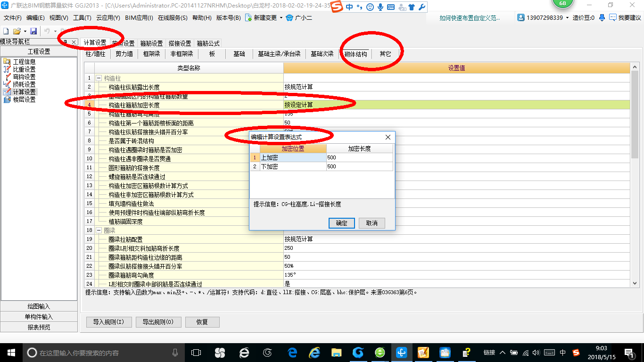Click the 新建变更 document icon

tap(248, 18)
